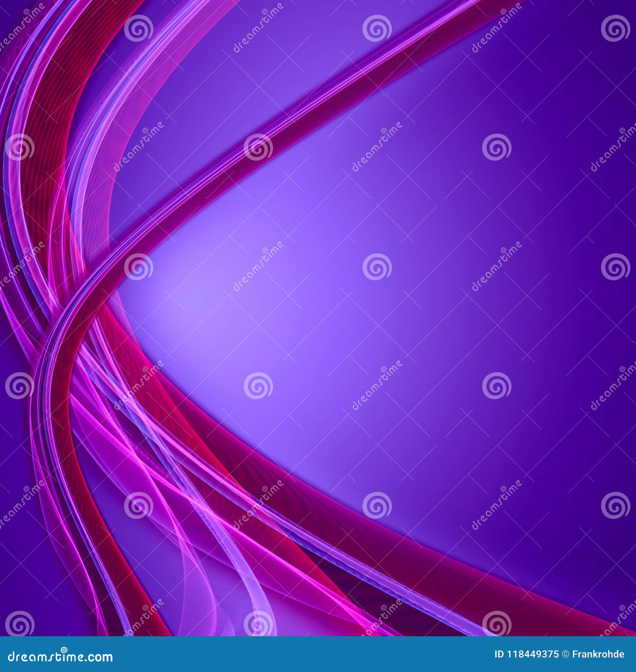Click the dreamstime spiral logo icon bottom-left

click(x=64, y=650)
